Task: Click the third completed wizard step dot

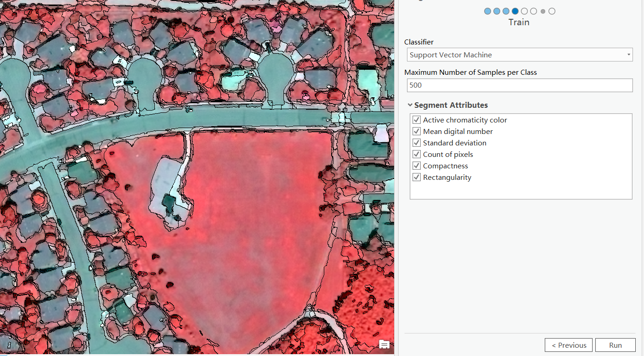Action: pos(506,11)
